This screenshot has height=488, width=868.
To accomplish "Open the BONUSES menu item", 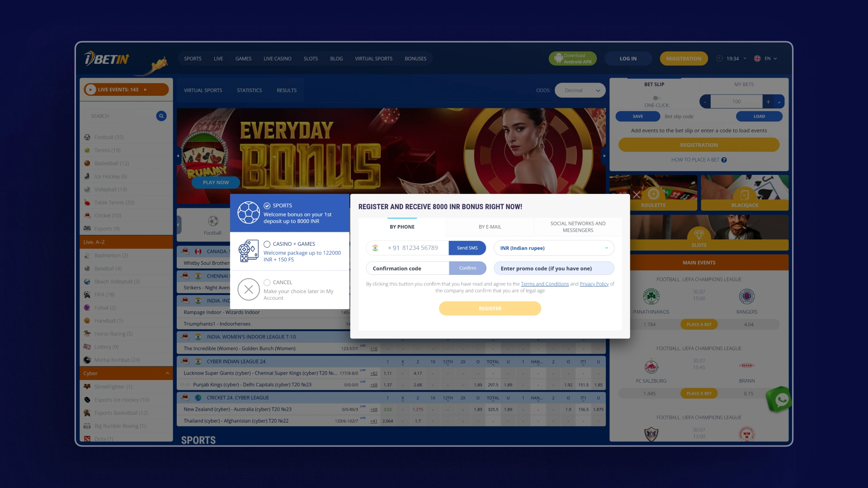I will tap(415, 59).
